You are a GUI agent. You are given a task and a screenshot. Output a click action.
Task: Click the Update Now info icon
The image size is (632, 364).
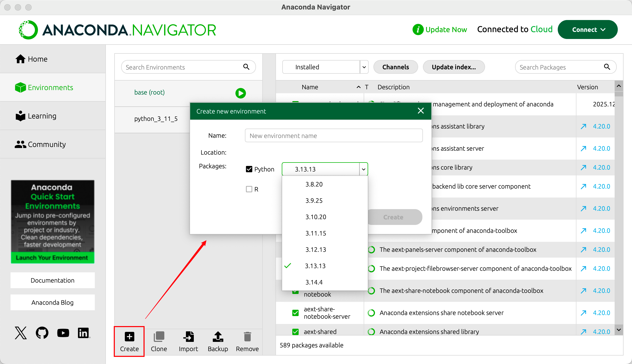pos(418,29)
